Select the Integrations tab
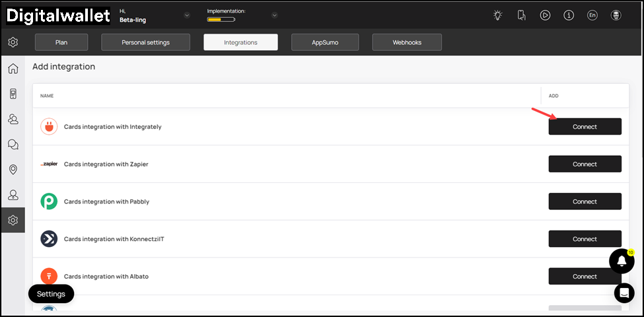The height and width of the screenshot is (317, 644). point(240,42)
